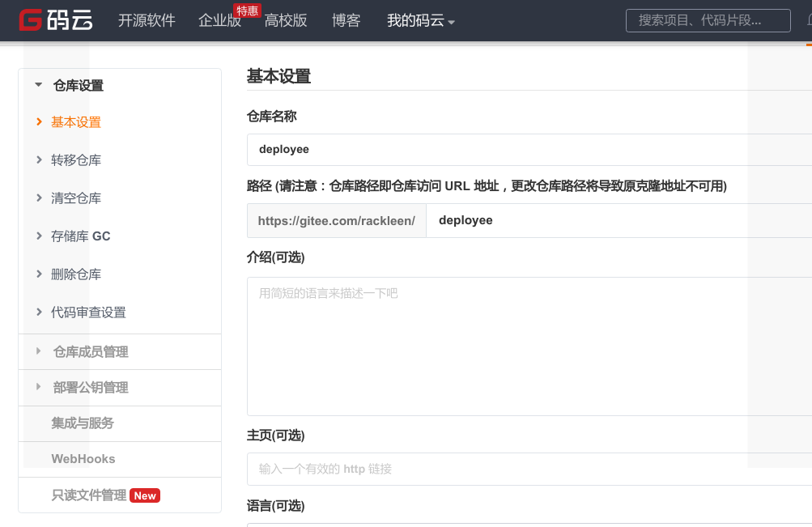Go to 高校版 in the navigation bar

[x=286, y=21]
